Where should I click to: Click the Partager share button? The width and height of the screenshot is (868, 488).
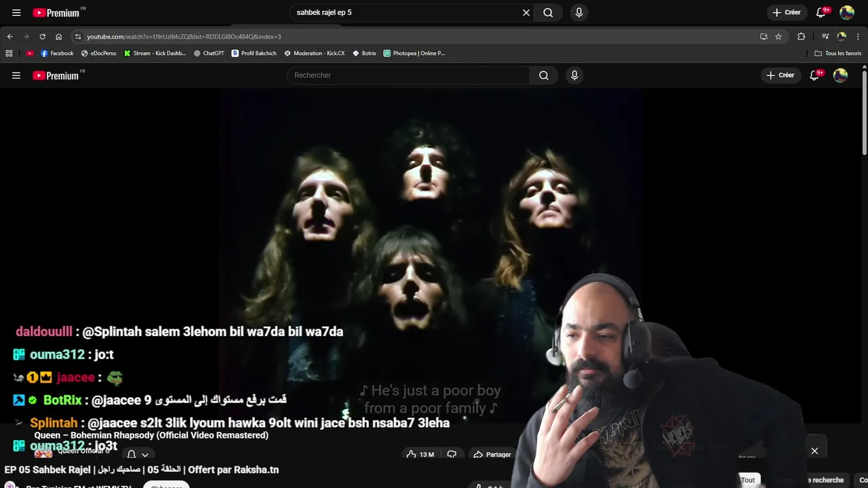[x=492, y=455]
